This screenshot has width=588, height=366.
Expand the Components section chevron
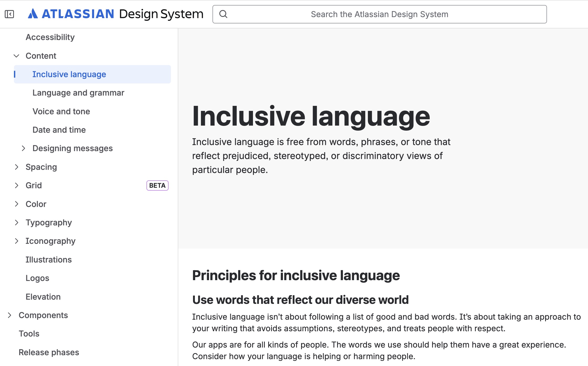coord(9,315)
